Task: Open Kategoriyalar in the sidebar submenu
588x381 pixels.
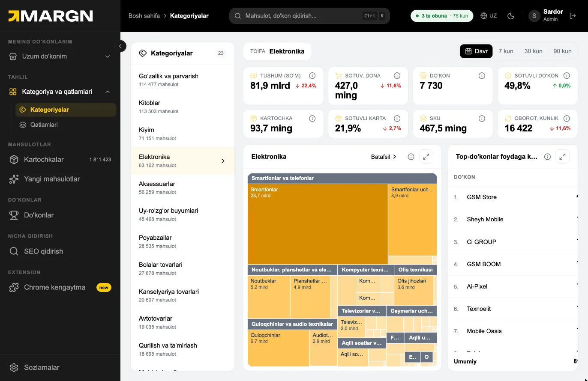Action: tap(66, 110)
